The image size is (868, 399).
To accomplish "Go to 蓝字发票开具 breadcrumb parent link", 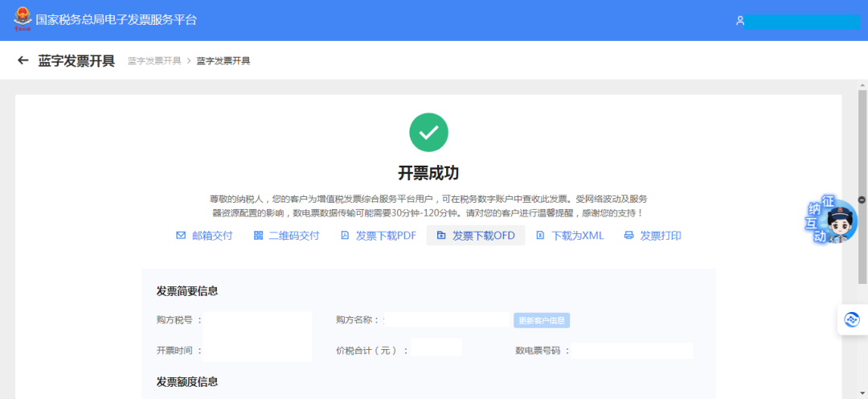I will tap(154, 60).
